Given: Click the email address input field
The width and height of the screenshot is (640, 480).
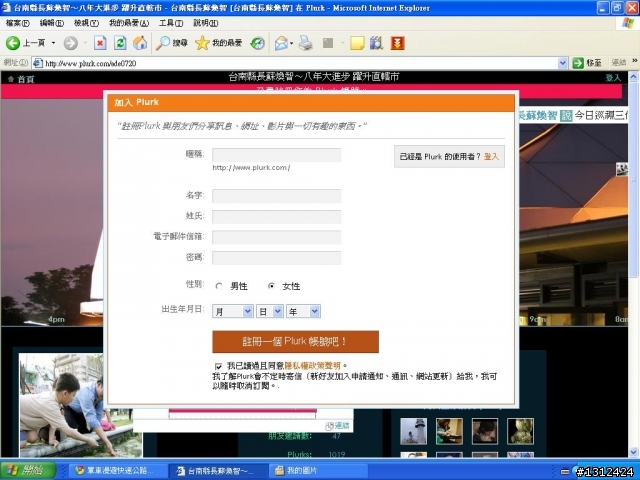Looking at the screenshot, I should [x=276, y=237].
